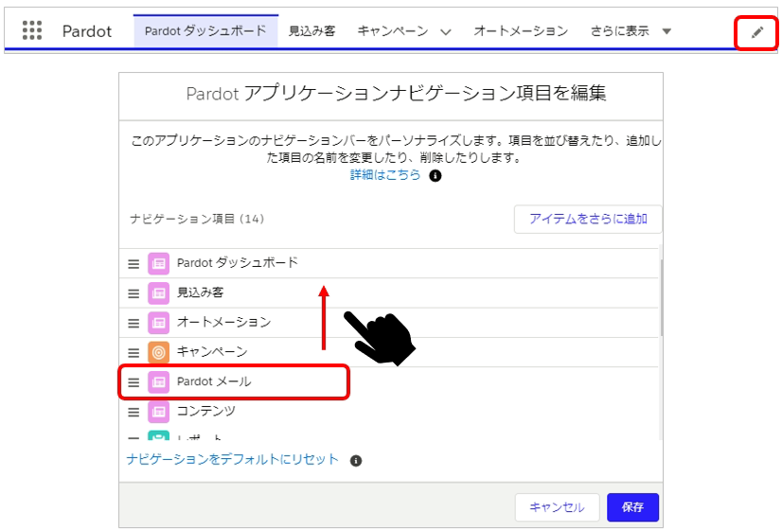
Task: Open the 詳細はこちら link
Action: coord(385,175)
